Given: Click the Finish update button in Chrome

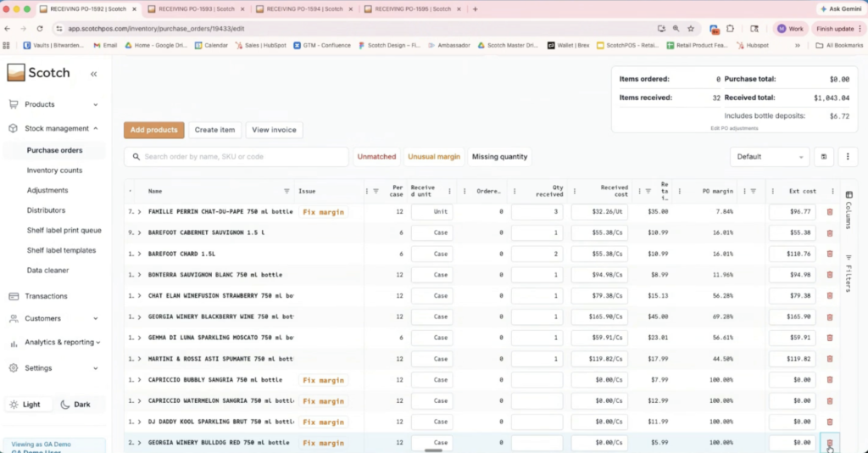Looking at the screenshot, I should [x=837, y=29].
